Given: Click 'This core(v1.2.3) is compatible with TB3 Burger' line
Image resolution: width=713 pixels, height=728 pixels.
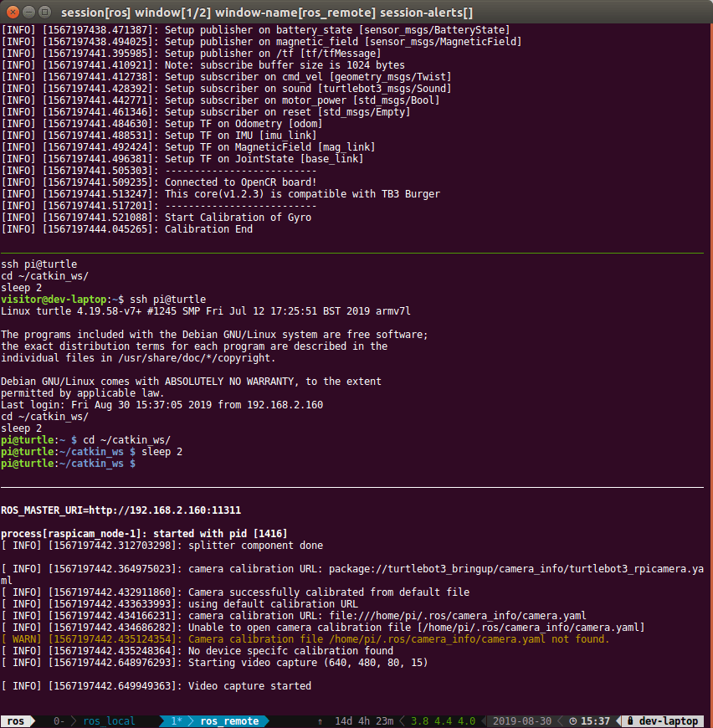Looking at the screenshot, I should tap(220, 194).
